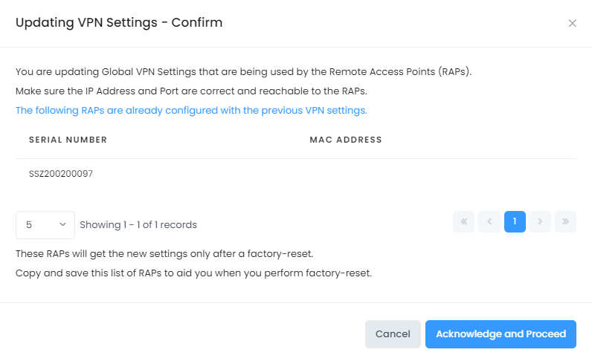Go to previous page of RAPs
Image resolution: width=592 pixels, height=364 pixels.
489,221
